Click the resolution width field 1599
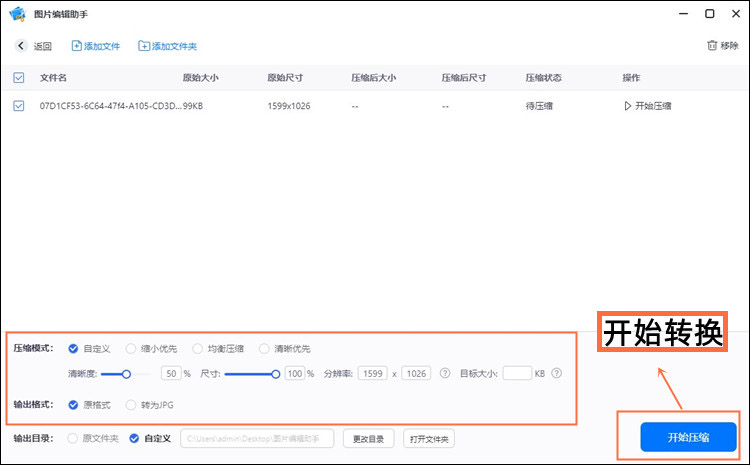The image size is (750, 465). pos(373,373)
